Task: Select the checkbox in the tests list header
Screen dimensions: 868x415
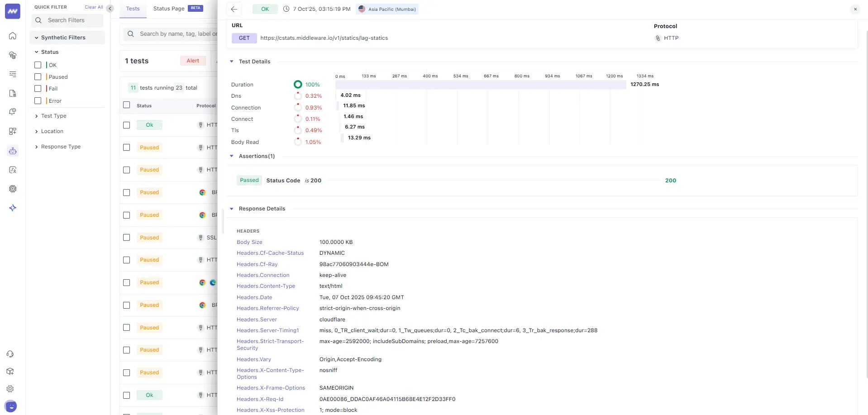Action: click(126, 105)
